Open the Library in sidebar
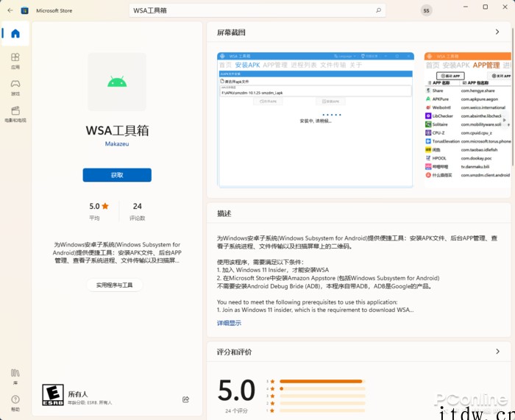The width and height of the screenshot is (515, 420). [15, 377]
